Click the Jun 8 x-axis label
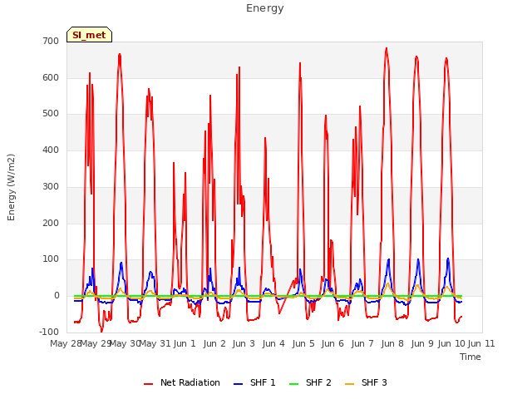 (392, 343)
